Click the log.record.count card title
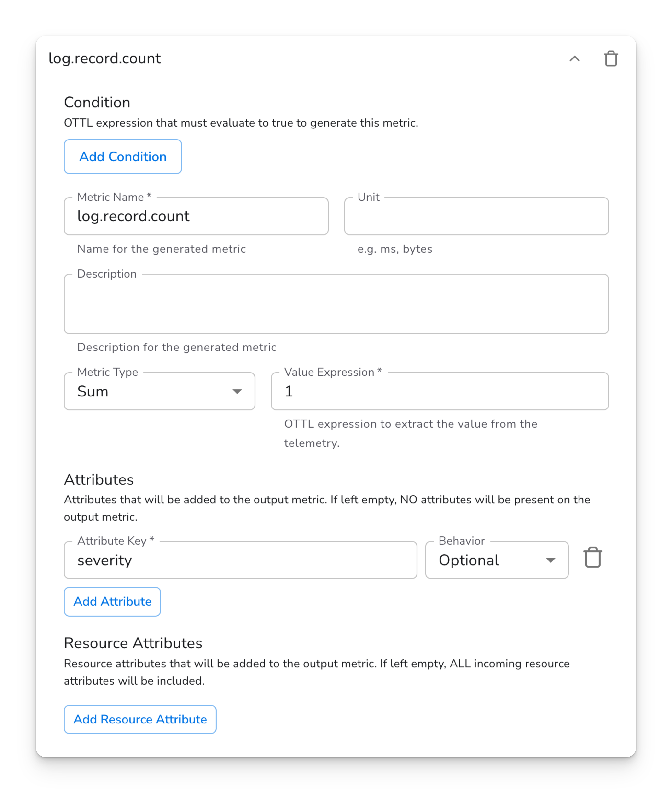 (x=105, y=59)
